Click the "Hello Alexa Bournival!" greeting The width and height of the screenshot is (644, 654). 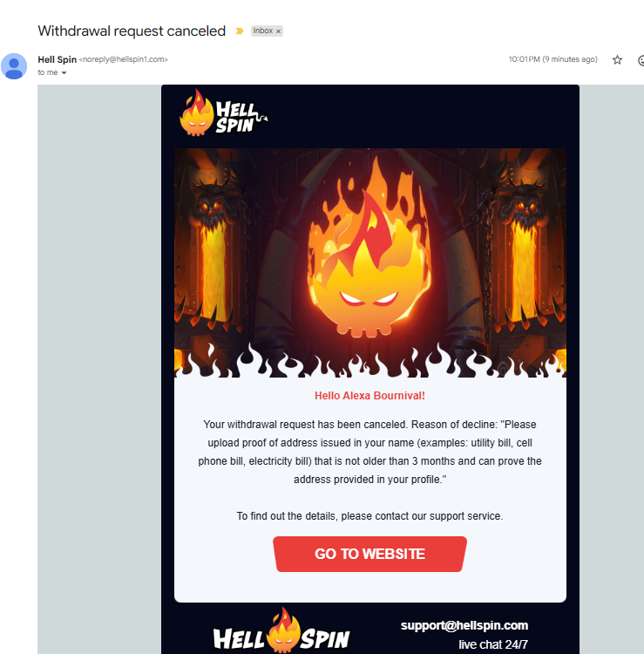click(369, 396)
